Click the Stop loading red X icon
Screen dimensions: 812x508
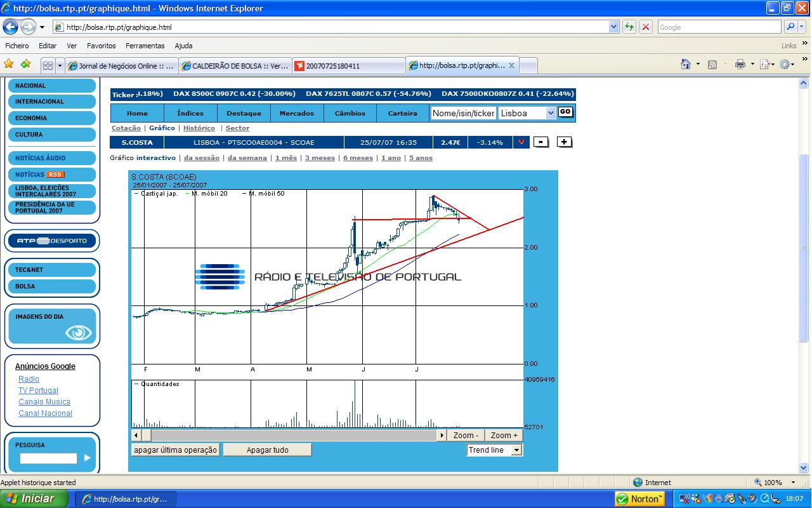(x=646, y=27)
